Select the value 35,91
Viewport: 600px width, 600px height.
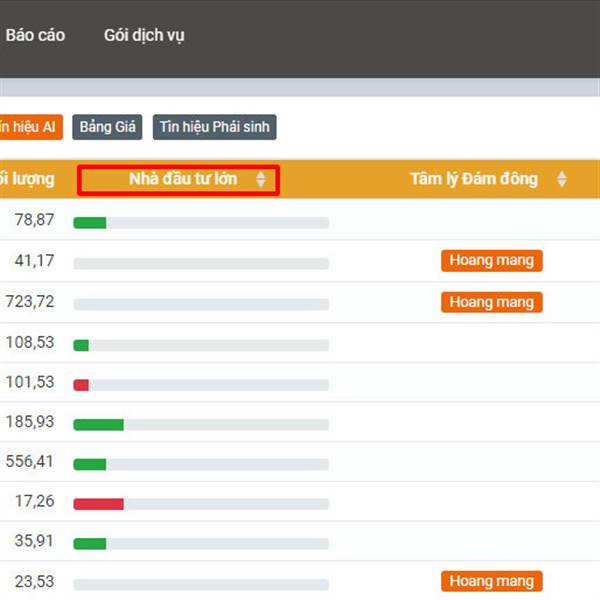point(34,541)
